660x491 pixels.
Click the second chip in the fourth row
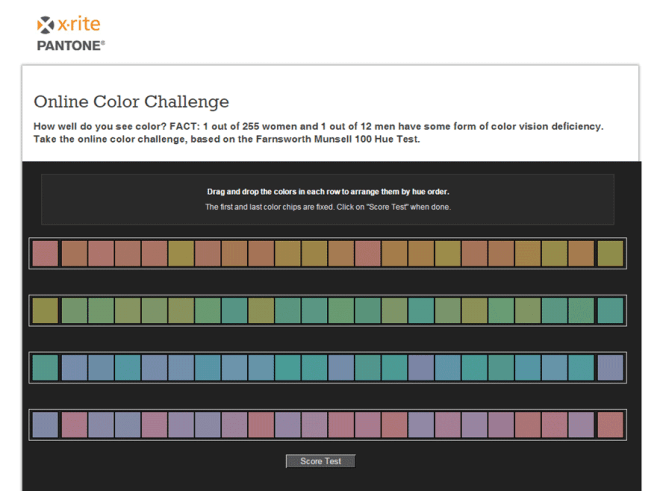pyautogui.click(x=75, y=425)
